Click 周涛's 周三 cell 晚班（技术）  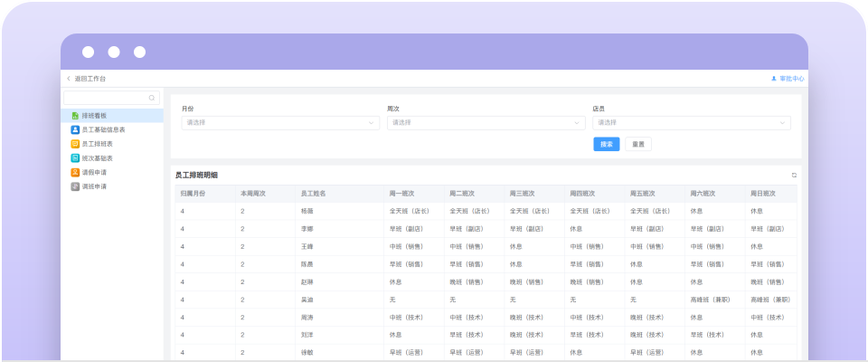click(527, 318)
